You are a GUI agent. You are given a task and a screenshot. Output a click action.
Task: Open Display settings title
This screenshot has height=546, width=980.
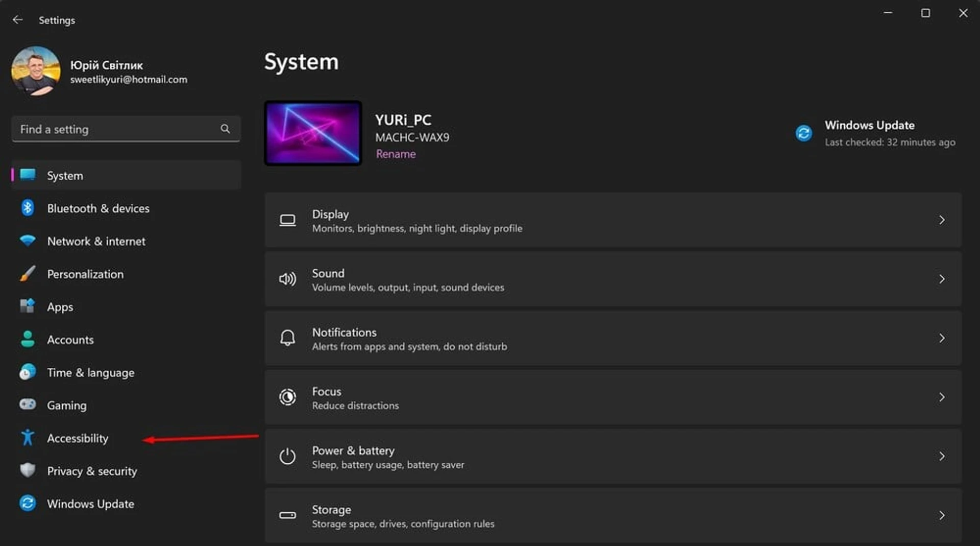tap(330, 214)
